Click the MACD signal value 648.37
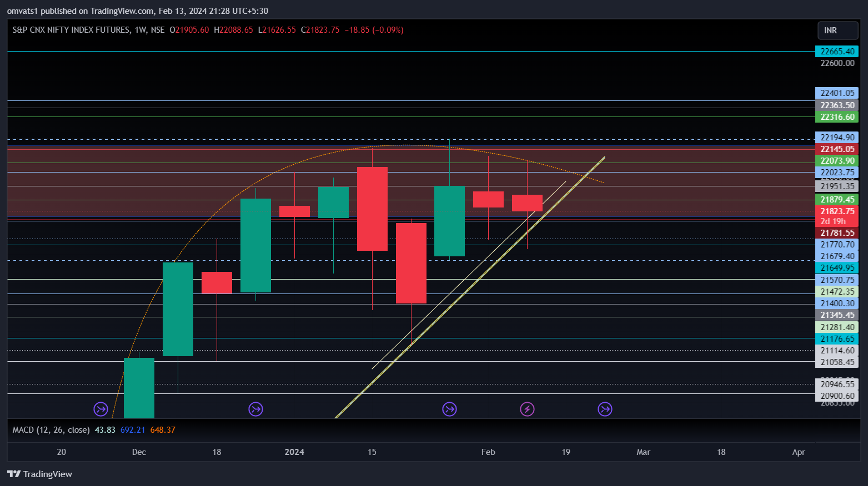868x486 pixels. (163, 430)
